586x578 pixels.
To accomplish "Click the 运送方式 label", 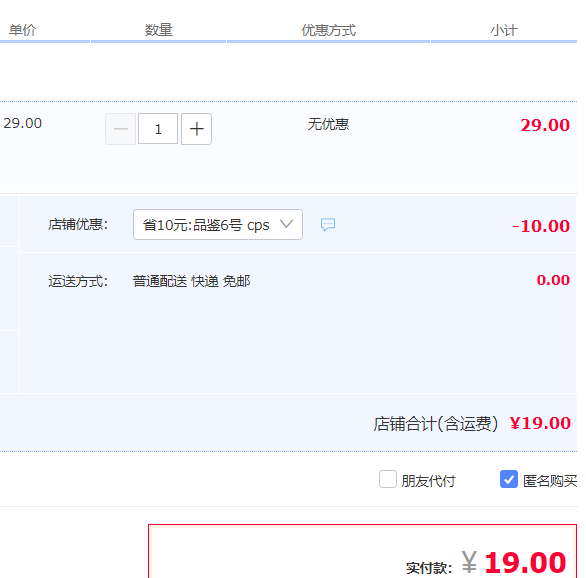I will [x=78, y=281].
